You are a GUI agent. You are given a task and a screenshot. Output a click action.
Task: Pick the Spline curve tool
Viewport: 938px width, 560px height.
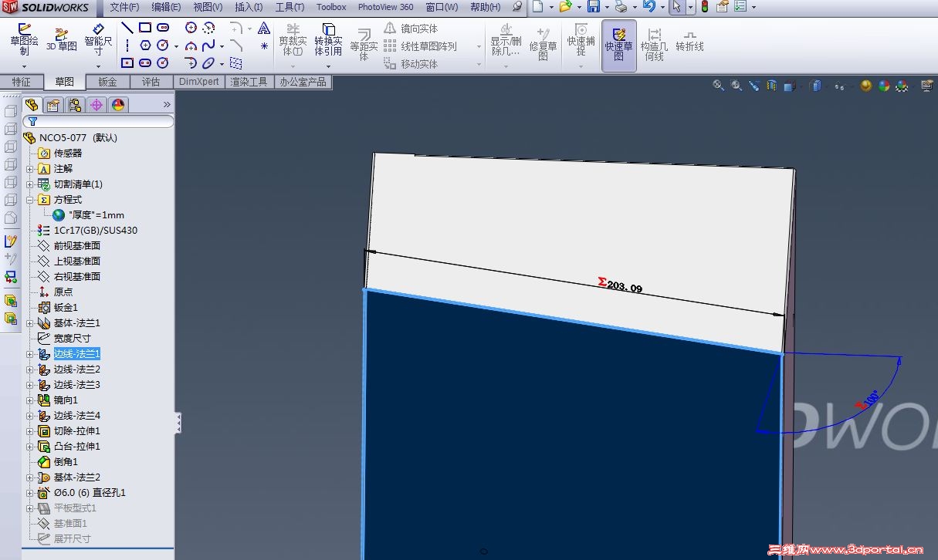point(208,46)
